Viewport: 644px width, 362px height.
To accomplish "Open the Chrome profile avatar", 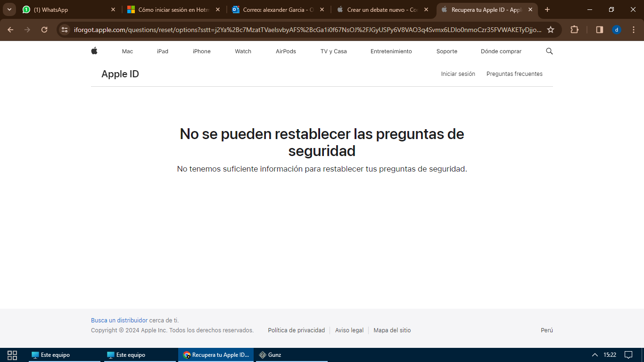I will coord(617,30).
